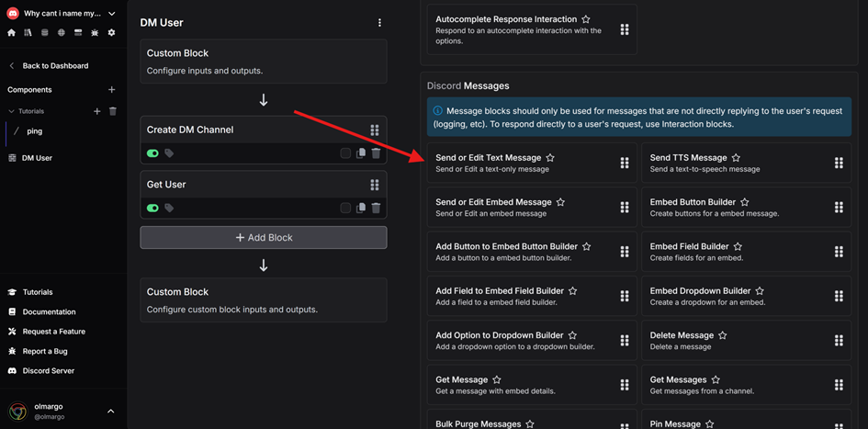Click the red Discord bot logo
Viewport: 868px width, 429px height.
pyautogui.click(x=13, y=13)
